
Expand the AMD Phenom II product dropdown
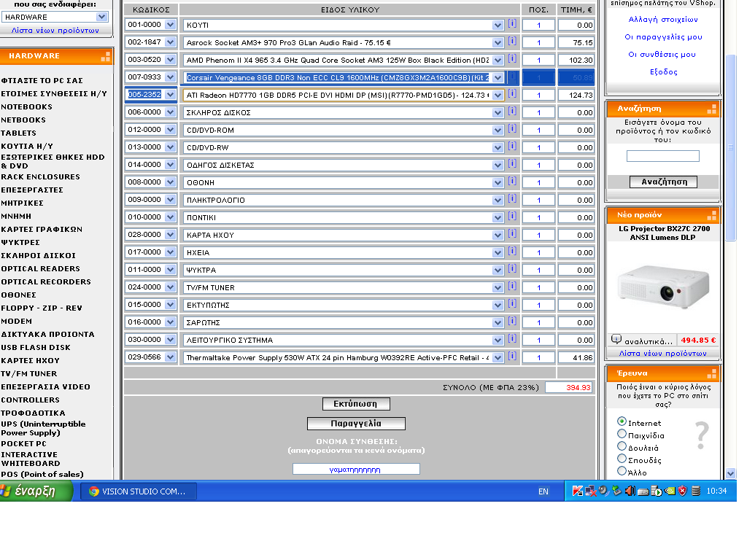(x=498, y=61)
